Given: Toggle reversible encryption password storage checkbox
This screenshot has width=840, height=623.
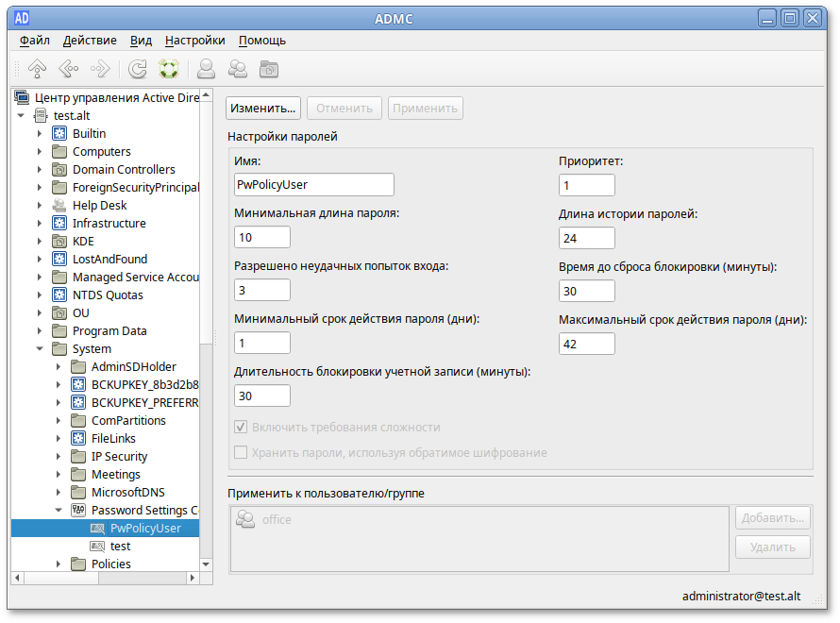Looking at the screenshot, I should 242,453.
